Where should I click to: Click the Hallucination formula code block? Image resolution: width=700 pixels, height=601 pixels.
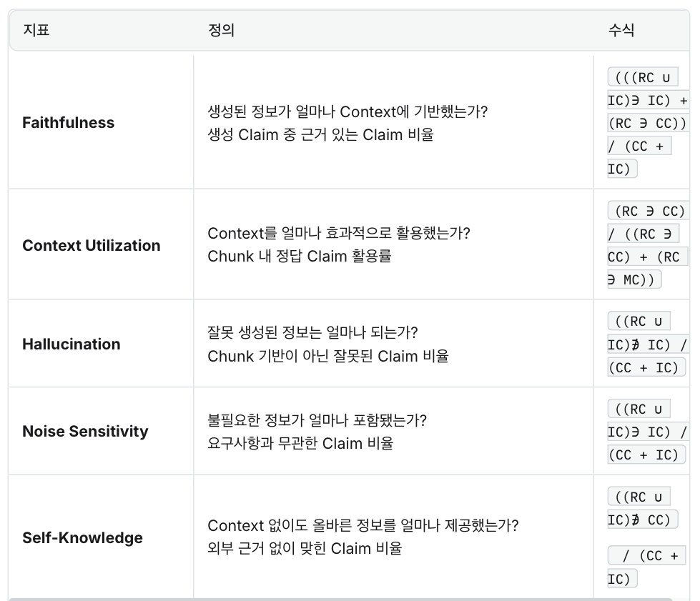point(646,344)
